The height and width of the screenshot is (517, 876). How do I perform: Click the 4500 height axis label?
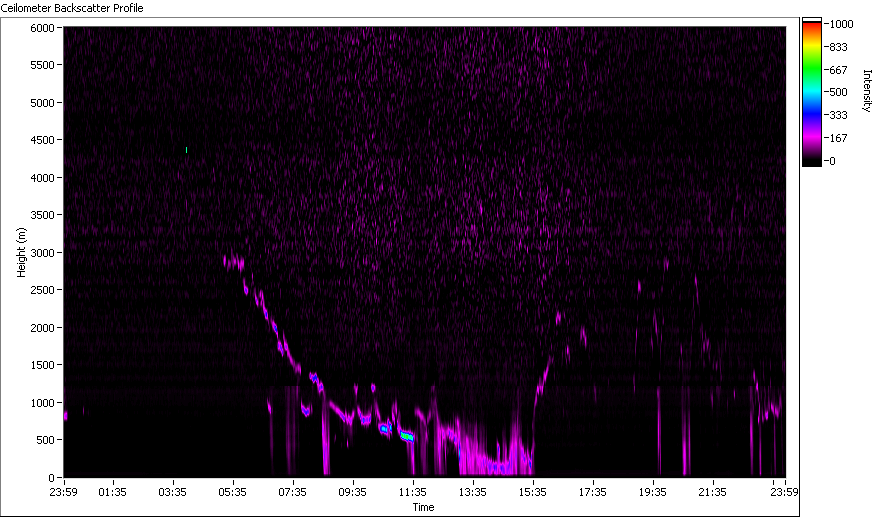click(x=42, y=140)
